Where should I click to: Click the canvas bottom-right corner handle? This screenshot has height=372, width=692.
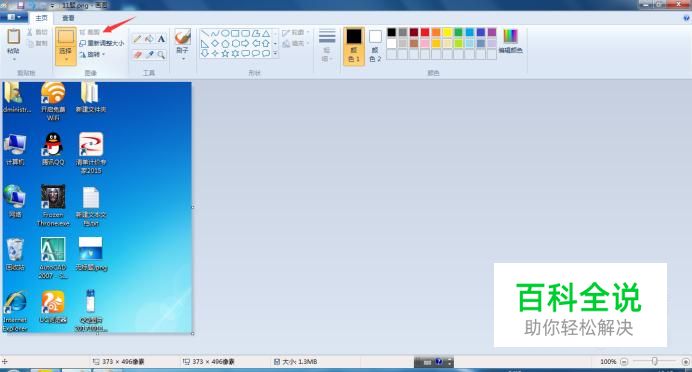[192, 334]
